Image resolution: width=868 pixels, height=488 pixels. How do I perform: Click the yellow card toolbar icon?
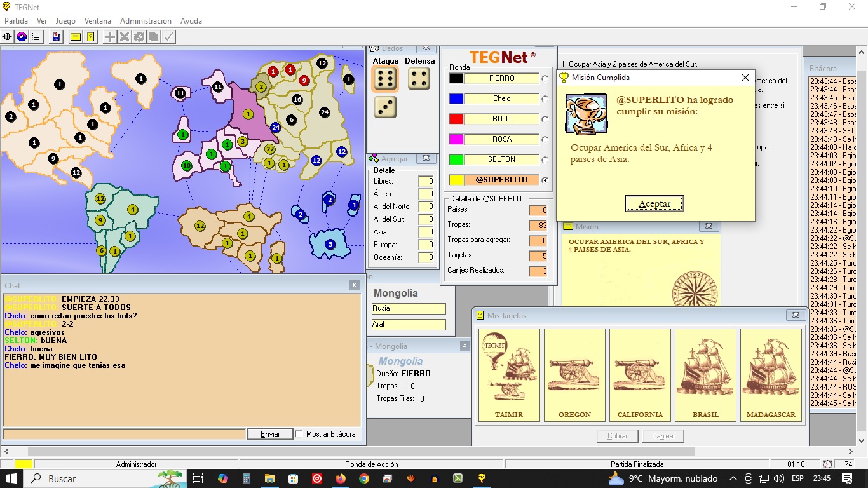tap(76, 37)
